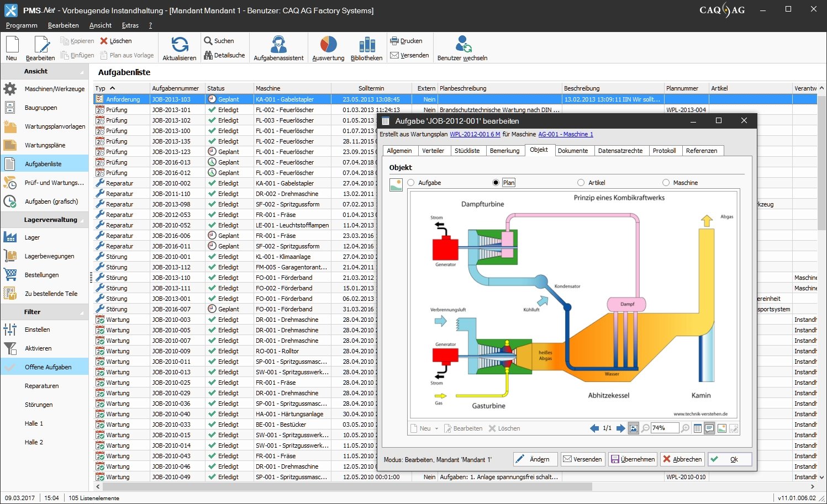
Task: Toggle the fit-image-to-window button
Action: coord(634,428)
